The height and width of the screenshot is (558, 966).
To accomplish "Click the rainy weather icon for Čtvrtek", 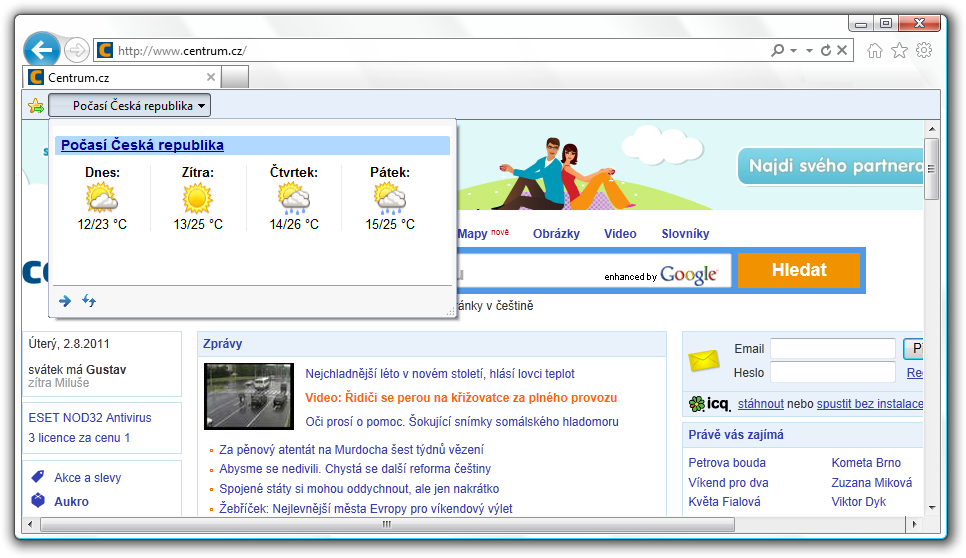I will point(294,198).
